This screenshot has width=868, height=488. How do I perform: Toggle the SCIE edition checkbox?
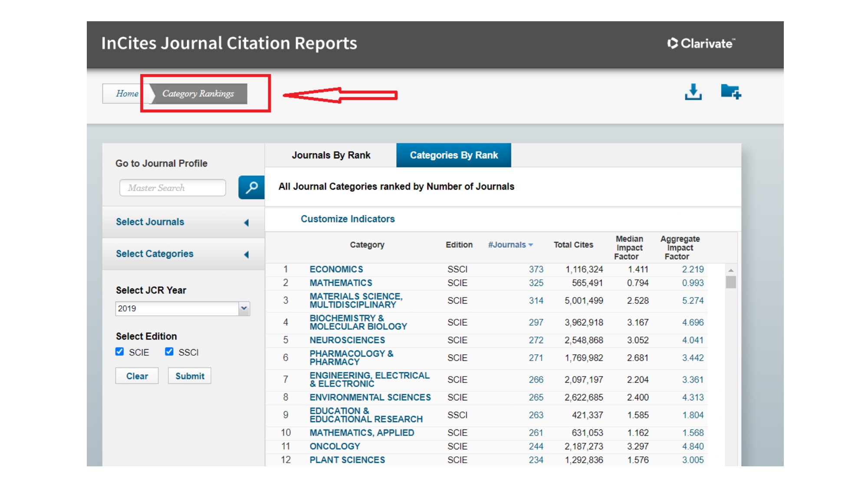pyautogui.click(x=120, y=352)
